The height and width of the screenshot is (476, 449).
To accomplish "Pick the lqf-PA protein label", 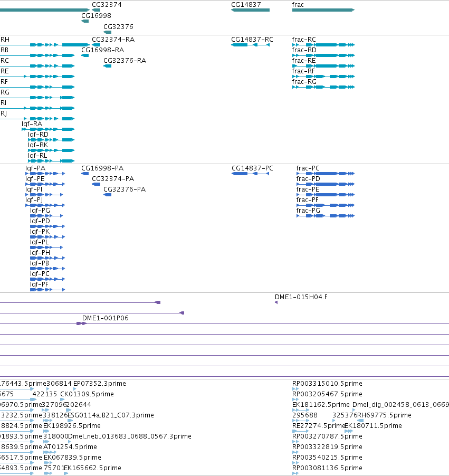I will [35, 168].
